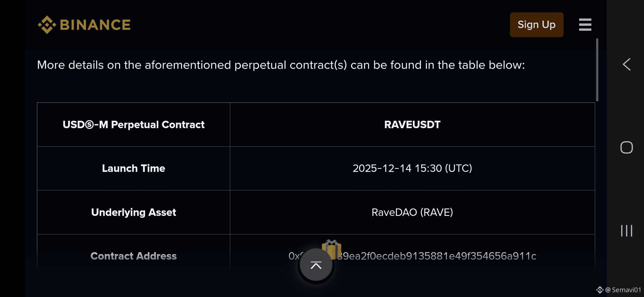Click the page vertical scrollbar
644x297 pixels.
(597, 70)
